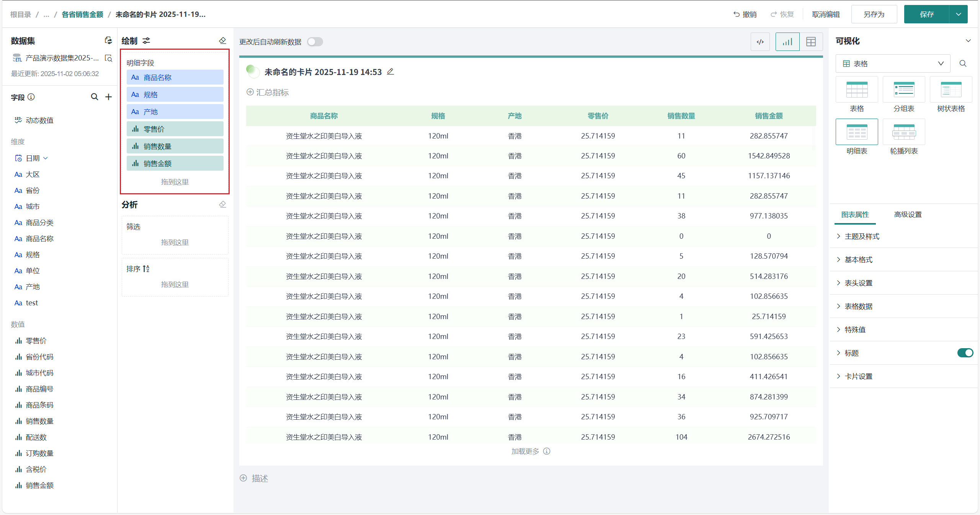Click the pencil icon to rename card
Image resolution: width=980 pixels, height=515 pixels.
[x=390, y=72]
